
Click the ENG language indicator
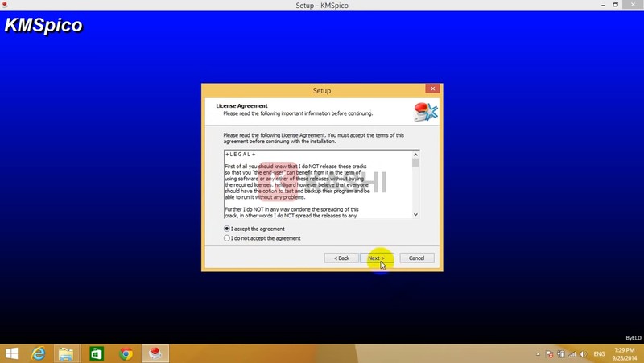pos(599,354)
